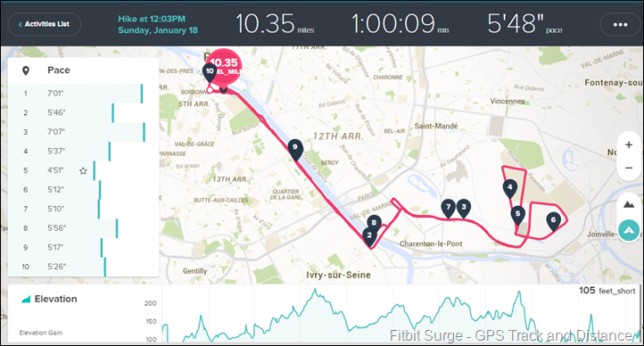Image resolution: width=644 pixels, height=346 pixels.
Task: Select mile marker 9 on the map
Action: 295,149
